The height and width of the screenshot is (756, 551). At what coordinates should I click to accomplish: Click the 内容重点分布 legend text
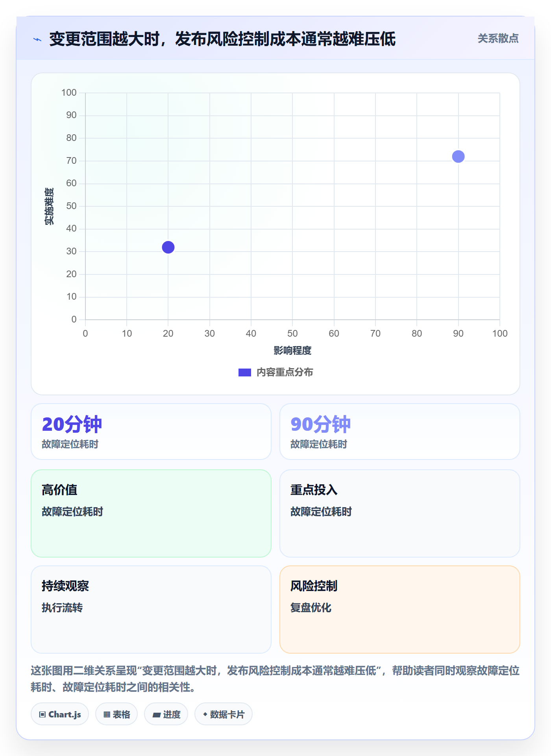tap(285, 372)
